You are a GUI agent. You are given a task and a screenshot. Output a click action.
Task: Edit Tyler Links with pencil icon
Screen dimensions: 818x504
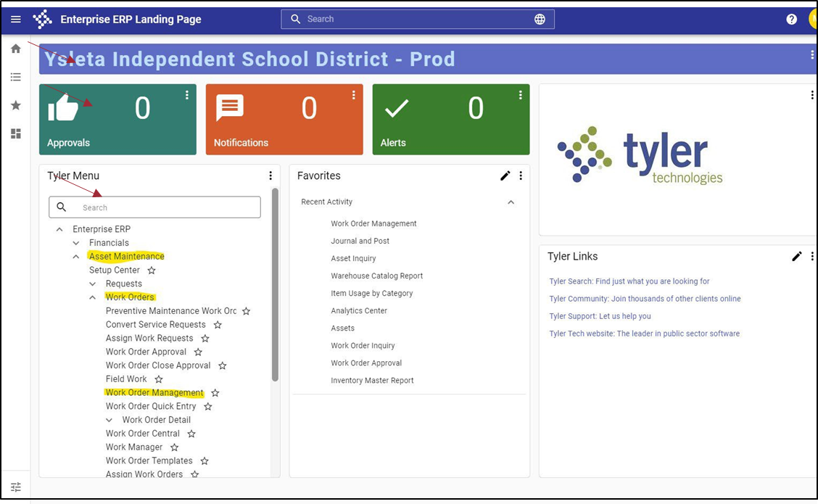click(797, 256)
